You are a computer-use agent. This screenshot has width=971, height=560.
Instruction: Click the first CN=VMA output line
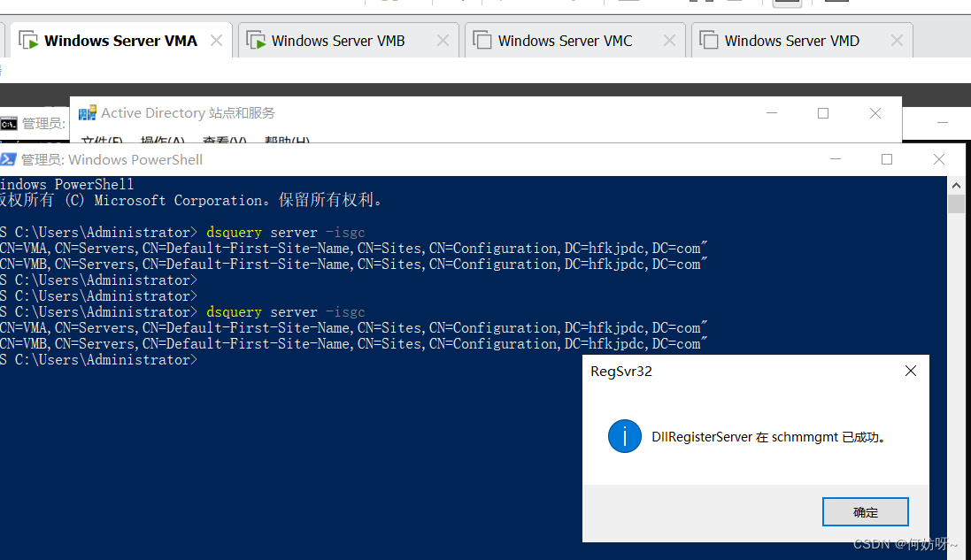click(x=353, y=248)
